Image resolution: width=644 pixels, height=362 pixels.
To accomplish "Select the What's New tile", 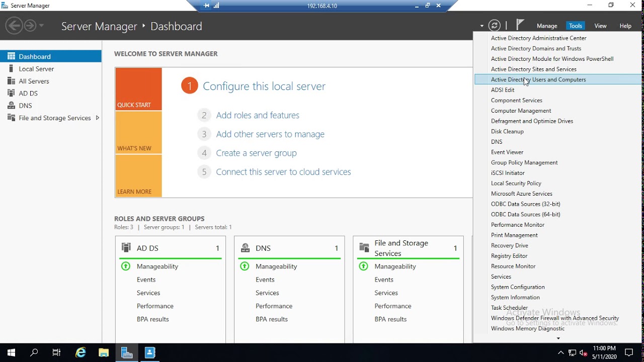I will (x=138, y=132).
